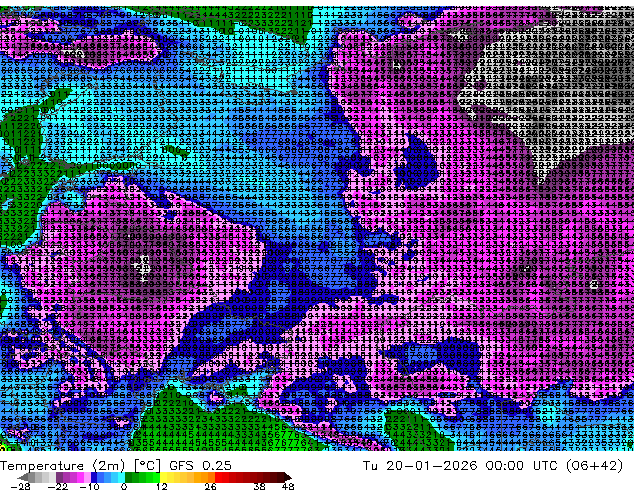Screen dimensions: 634x490
Task: Click the '(06+42)' forecast run label
Action: click(594, 466)
